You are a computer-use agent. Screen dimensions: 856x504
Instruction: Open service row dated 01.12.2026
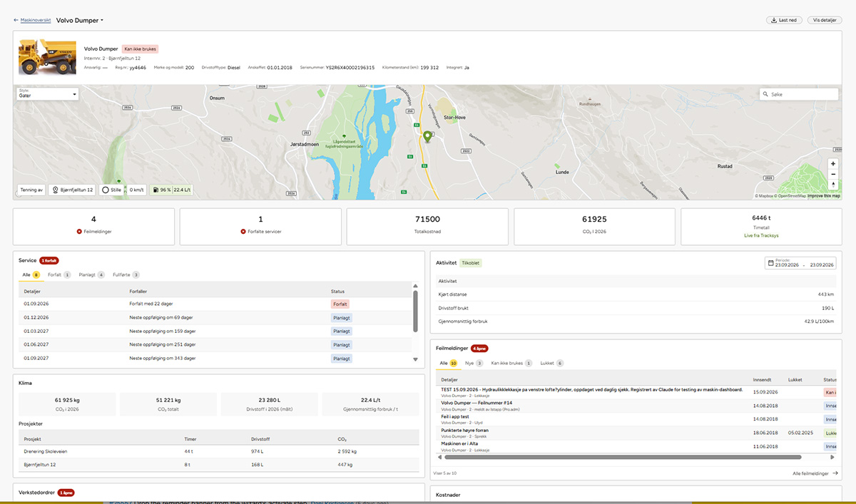tap(215, 317)
